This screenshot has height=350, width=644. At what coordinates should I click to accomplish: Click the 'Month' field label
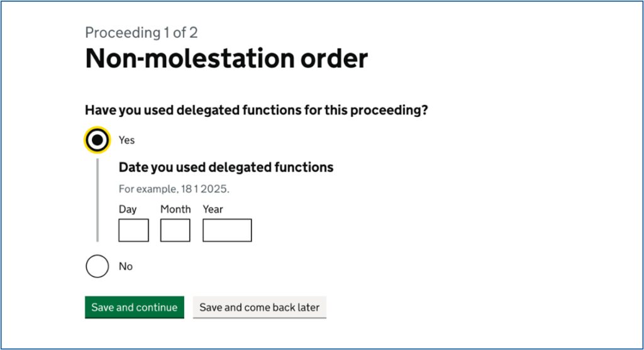(175, 209)
